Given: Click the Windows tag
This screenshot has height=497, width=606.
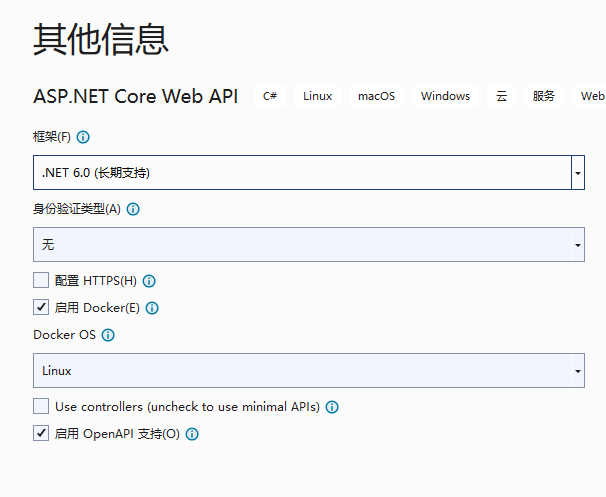Looking at the screenshot, I should click(x=445, y=96).
